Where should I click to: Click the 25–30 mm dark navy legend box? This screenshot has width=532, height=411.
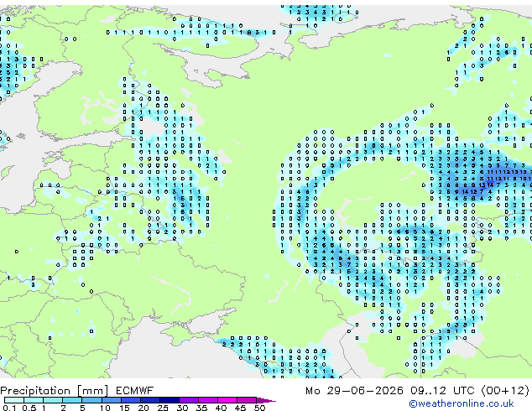tap(170, 400)
